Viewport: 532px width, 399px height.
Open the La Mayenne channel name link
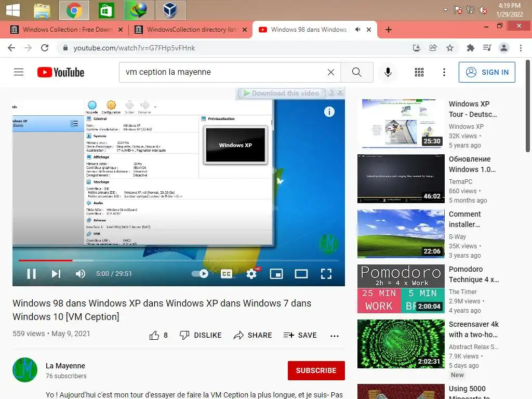(x=65, y=366)
